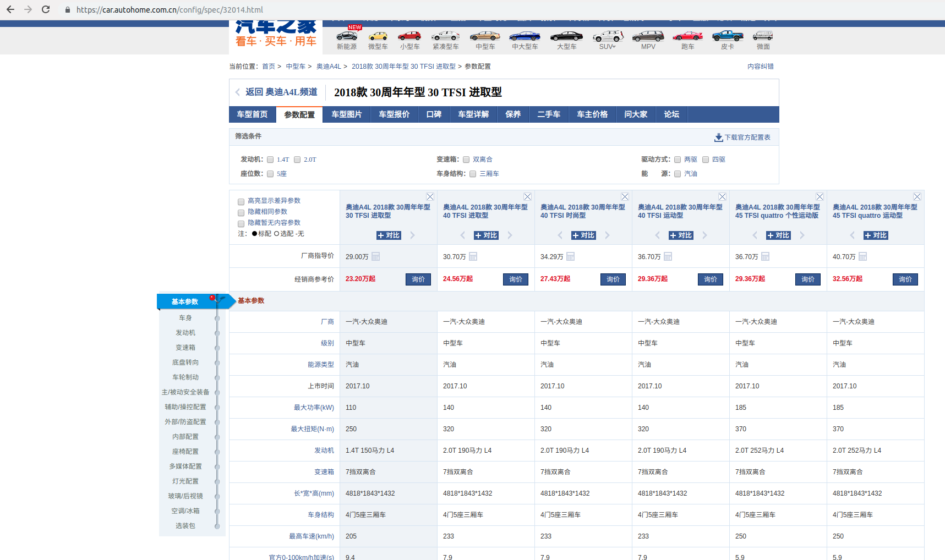Open the MPV car category icon
The image size is (945, 560).
(648, 36)
